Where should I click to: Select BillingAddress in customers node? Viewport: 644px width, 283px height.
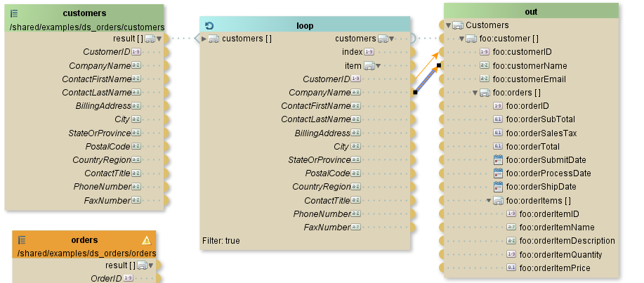point(103,106)
